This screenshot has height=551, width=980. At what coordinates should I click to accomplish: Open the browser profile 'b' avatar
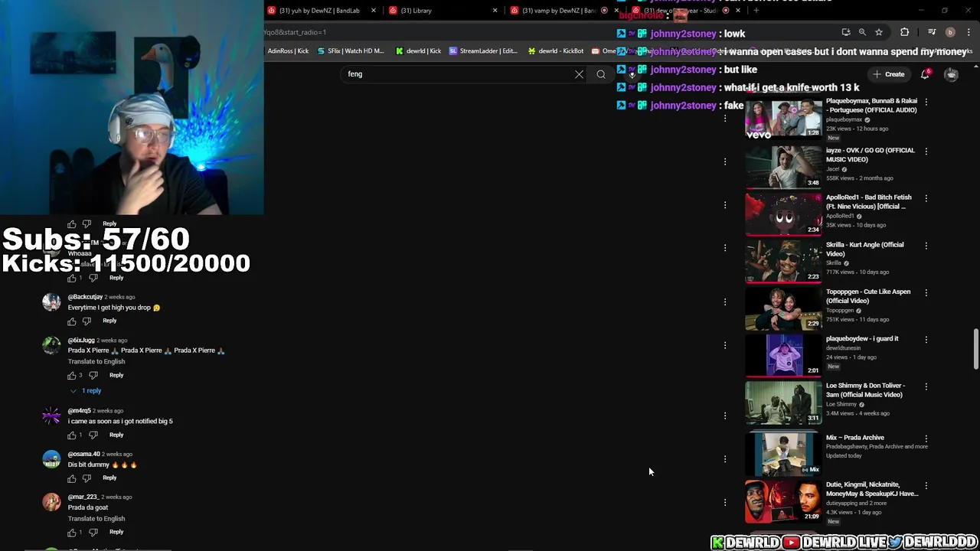pyautogui.click(x=950, y=32)
